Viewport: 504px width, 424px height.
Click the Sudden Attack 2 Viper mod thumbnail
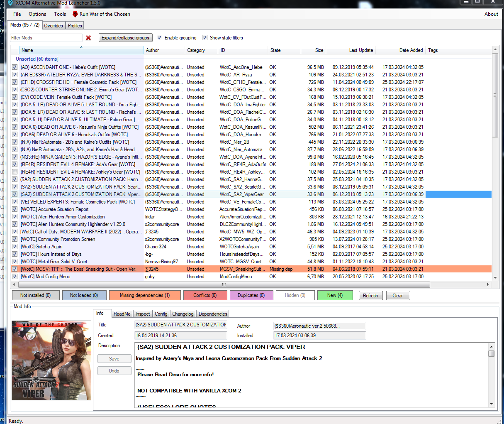click(x=51, y=360)
